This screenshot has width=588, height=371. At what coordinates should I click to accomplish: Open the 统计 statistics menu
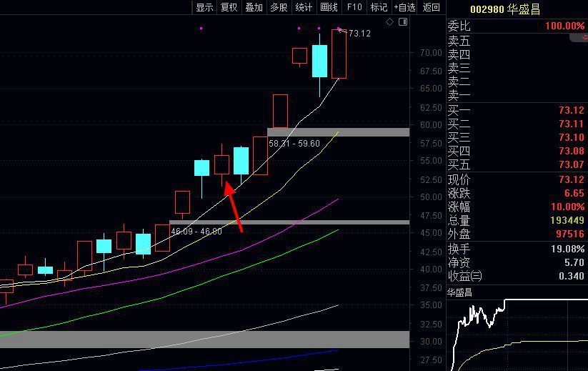pos(304,7)
